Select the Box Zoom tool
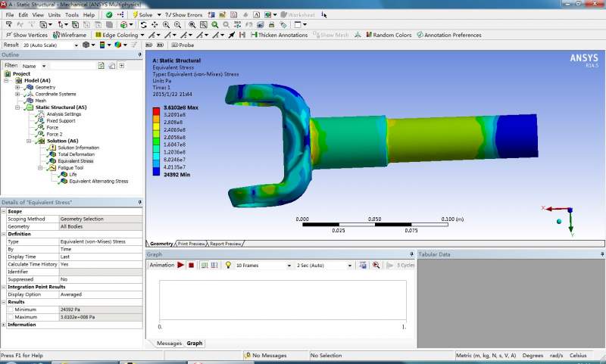This screenshot has height=364, width=606. coord(177,25)
